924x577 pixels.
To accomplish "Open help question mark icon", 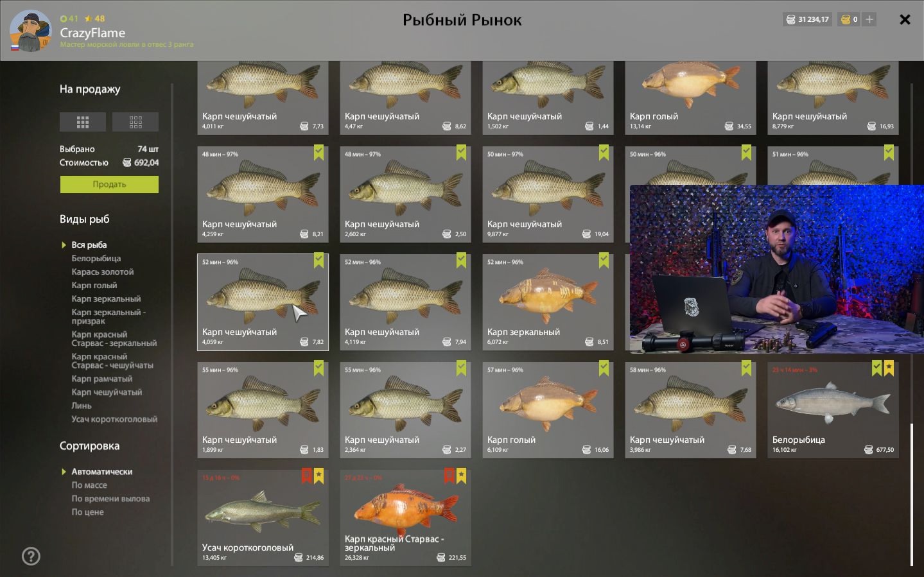I will [x=31, y=556].
